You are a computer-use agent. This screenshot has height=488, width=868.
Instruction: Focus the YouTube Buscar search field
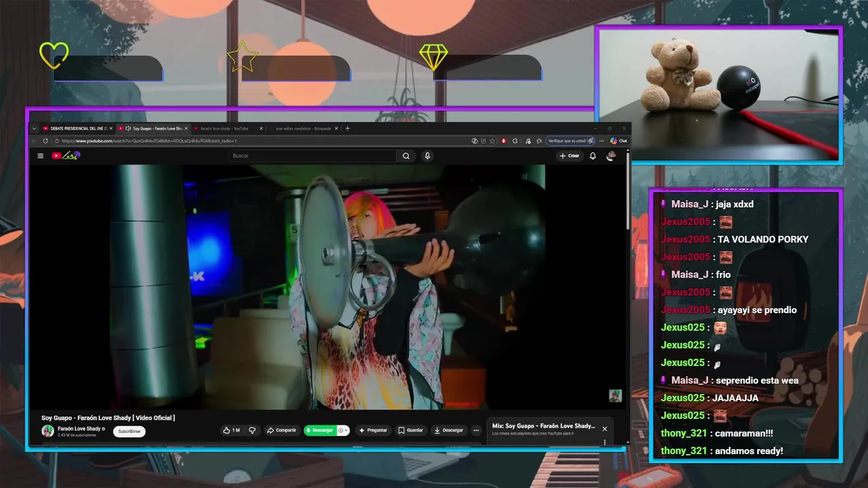(313, 156)
